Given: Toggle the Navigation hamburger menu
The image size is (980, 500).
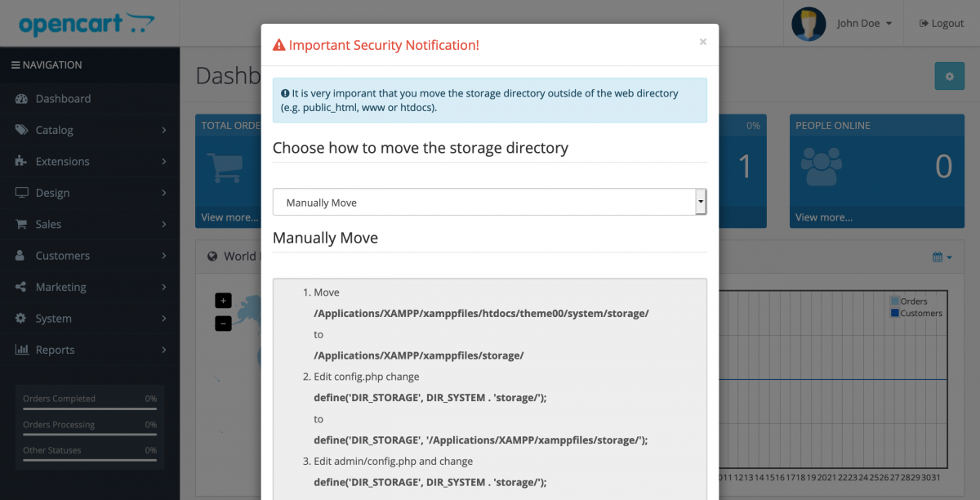Looking at the screenshot, I should (16, 65).
